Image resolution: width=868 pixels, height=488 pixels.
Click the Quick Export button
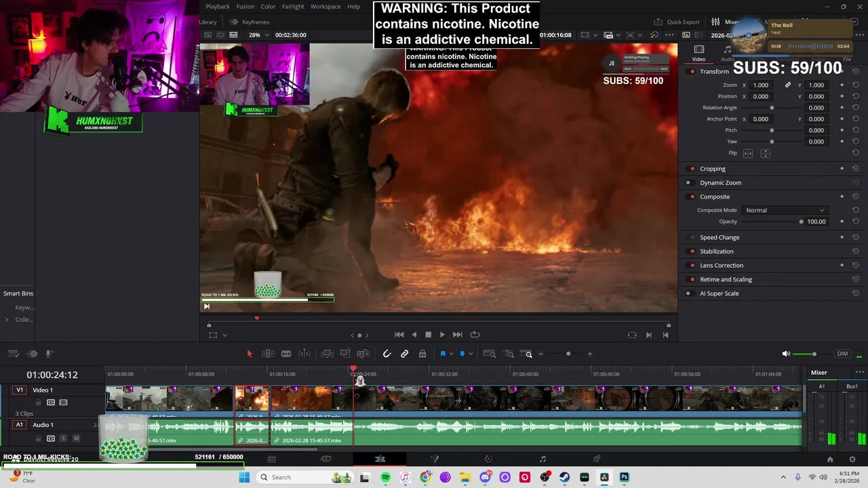coord(677,22)
